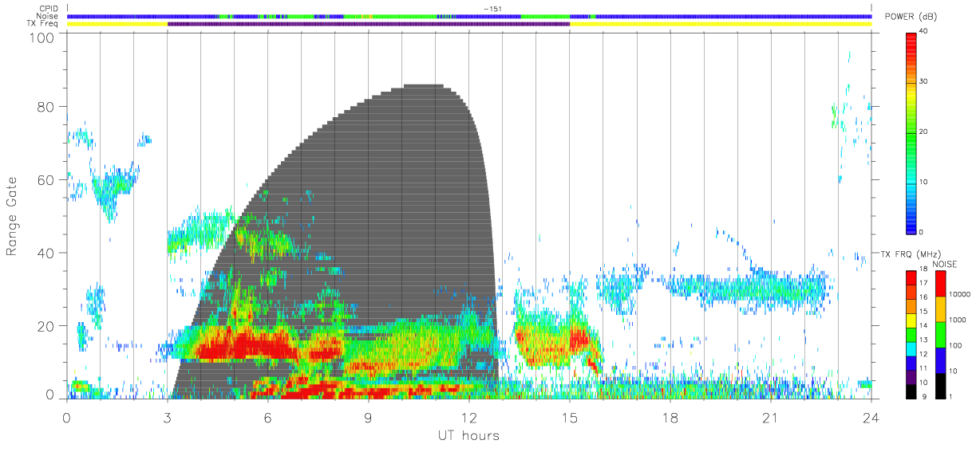Click the 20 tick on Range Gate axis

46,326
